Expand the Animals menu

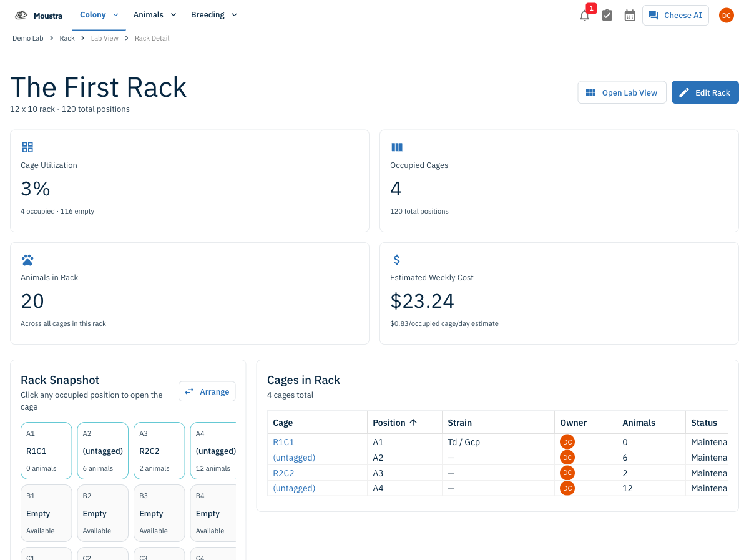(x=155, y=15)
